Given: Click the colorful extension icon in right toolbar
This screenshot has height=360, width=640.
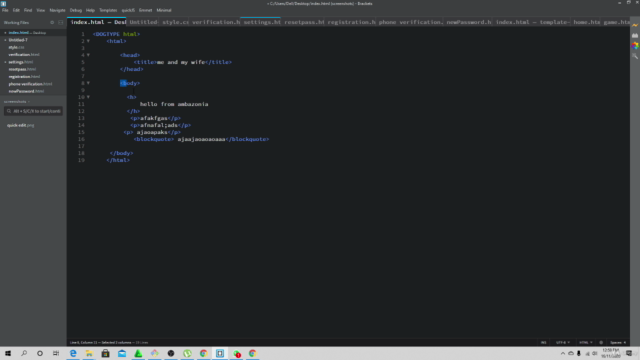Looking at the screenshot, I should coord(635,46).
